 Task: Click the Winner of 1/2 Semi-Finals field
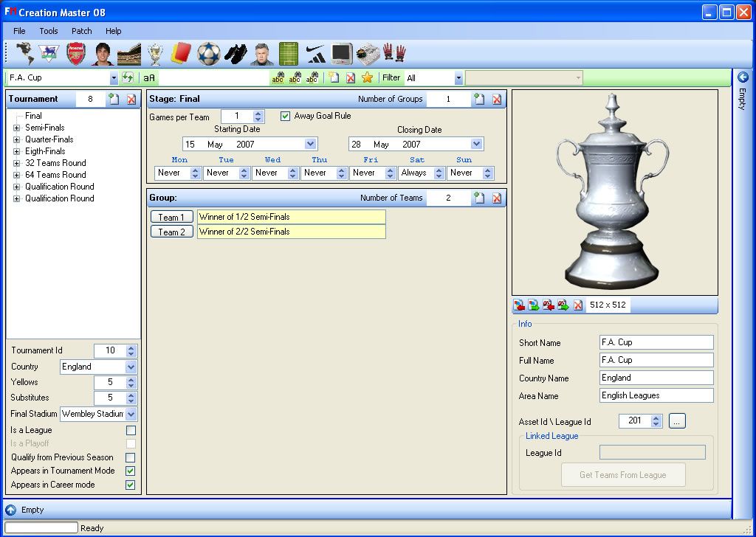tap(292, 217)
